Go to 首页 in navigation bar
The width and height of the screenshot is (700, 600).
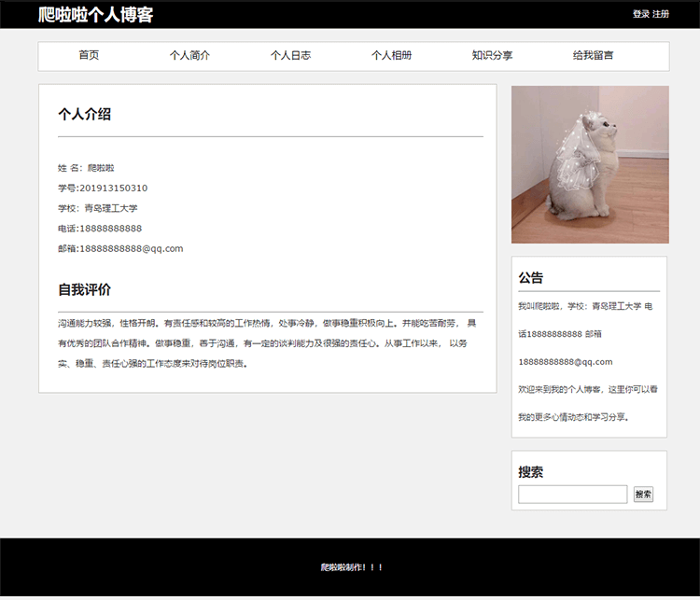[89, 56]
